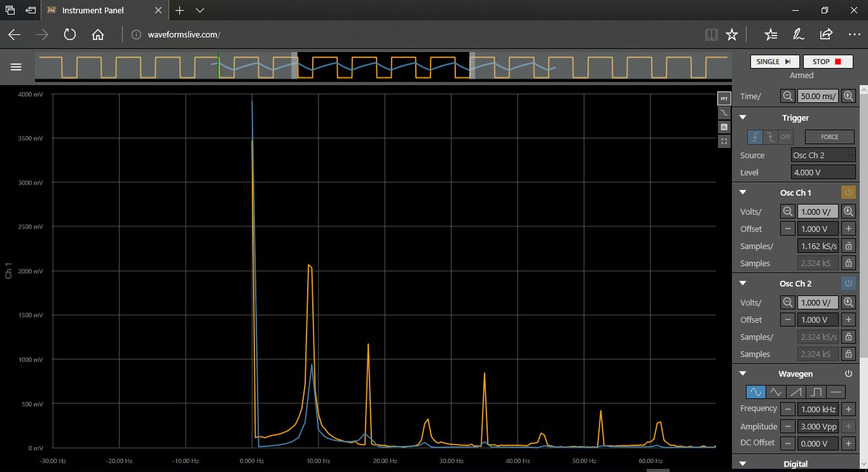The image size is (868, 472).
Task: Click the highlighted region in waveform overview
Action: tap(383, 66)
